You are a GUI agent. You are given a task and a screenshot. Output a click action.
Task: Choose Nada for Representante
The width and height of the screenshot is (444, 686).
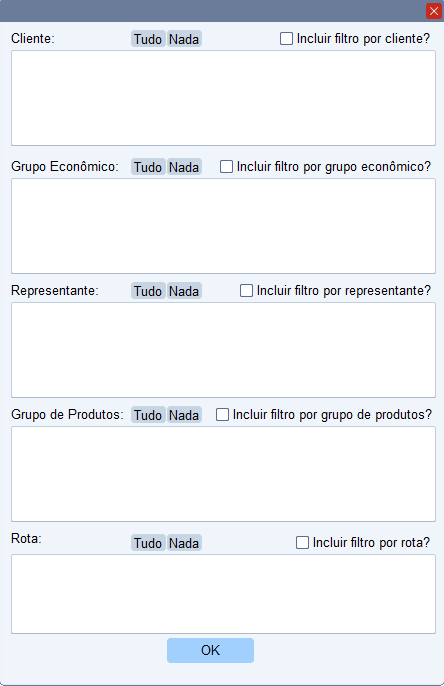pos(184,291)
